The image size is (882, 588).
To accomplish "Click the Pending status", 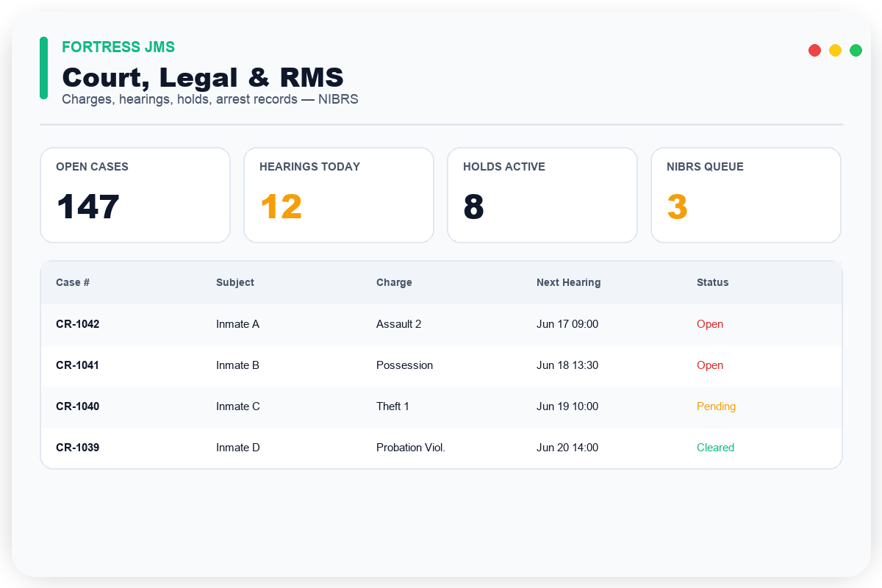I will tap(716, 406).
